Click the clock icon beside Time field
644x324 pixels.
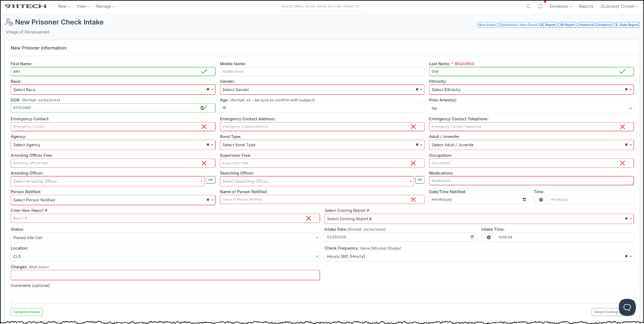click(x=541, y=200)
